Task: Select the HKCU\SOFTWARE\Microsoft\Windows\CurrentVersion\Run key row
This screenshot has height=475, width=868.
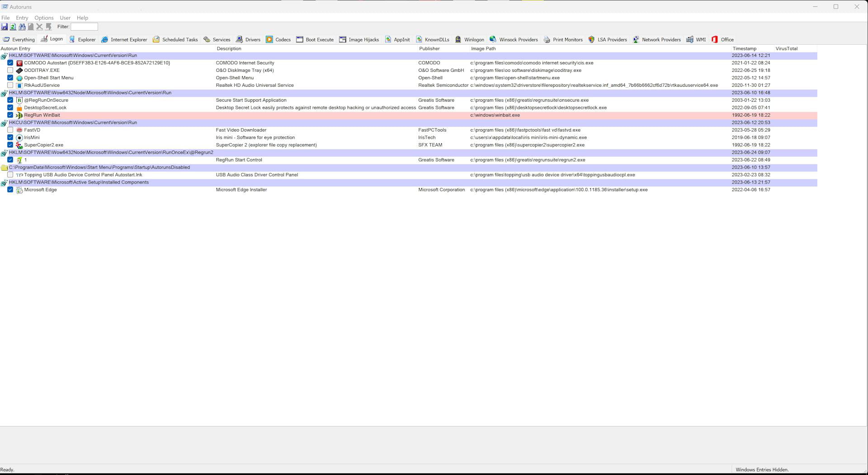Action: click(409, 122)
